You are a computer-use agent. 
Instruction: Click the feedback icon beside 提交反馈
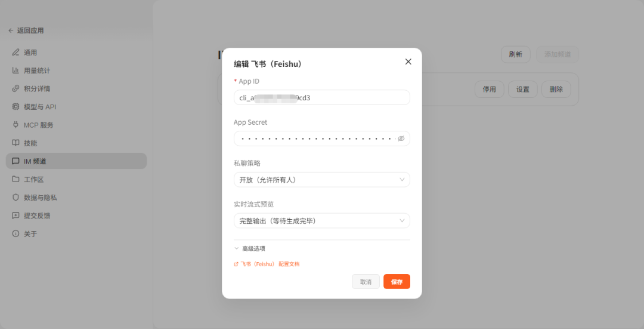[x=16, y=215]
